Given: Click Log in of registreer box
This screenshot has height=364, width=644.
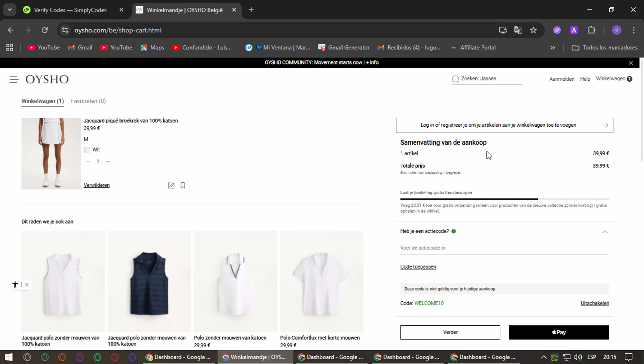Looking at the screenshot, I should tap(504, 125).
